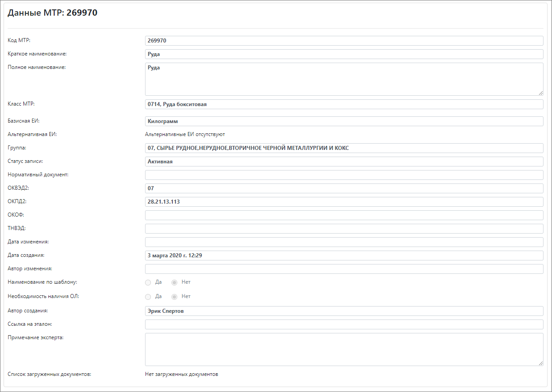Click the ОКВЭД2 field
552x392 pixels.
tap(344, 188)
